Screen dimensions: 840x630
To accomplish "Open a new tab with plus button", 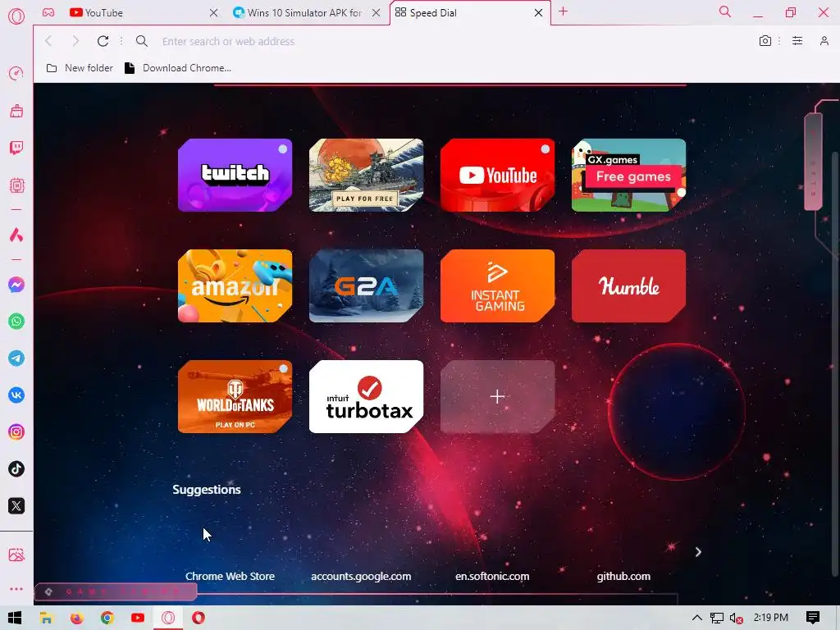I will [563, 11].
